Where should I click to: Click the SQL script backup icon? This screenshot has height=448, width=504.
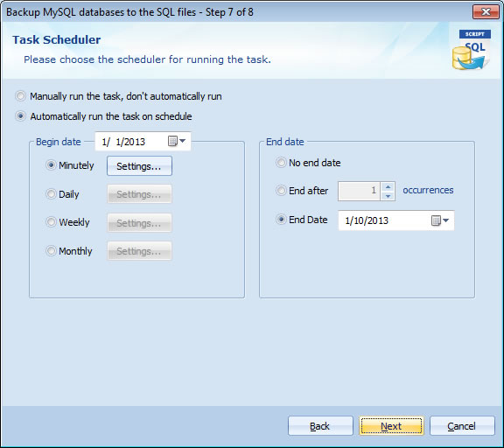point(472,50)
